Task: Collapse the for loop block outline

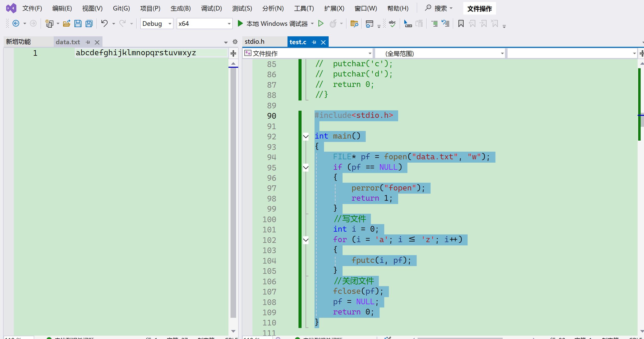Action: click(306, 240)
